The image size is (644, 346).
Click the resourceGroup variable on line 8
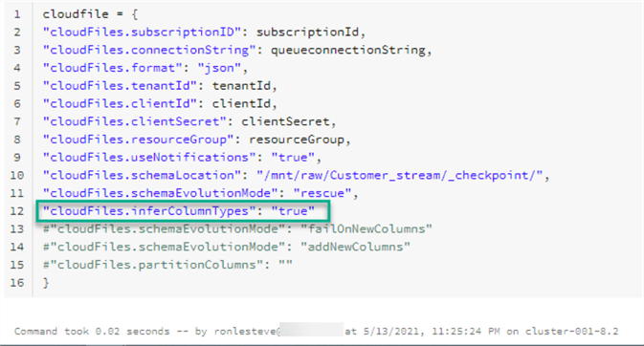coord(297,140)
